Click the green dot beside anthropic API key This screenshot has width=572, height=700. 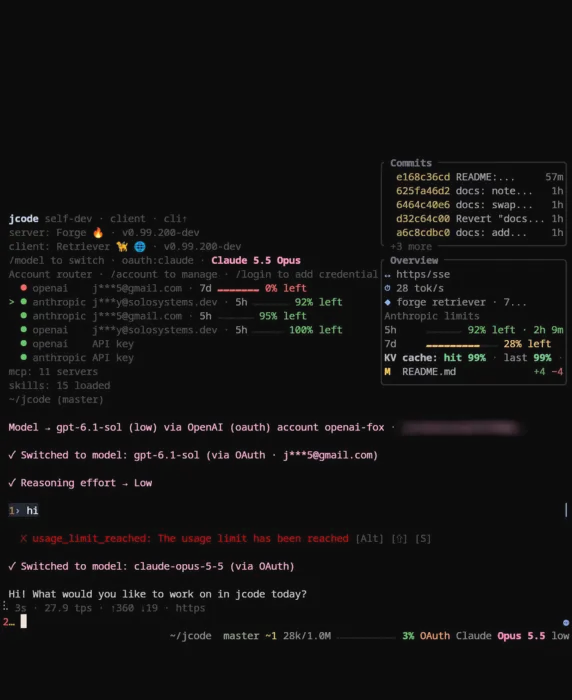24,357
